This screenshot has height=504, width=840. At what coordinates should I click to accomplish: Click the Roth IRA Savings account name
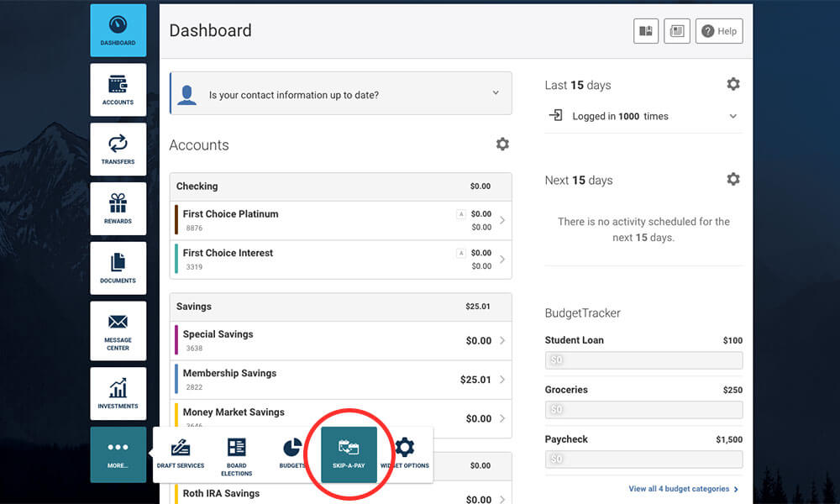tap(221, 493)
